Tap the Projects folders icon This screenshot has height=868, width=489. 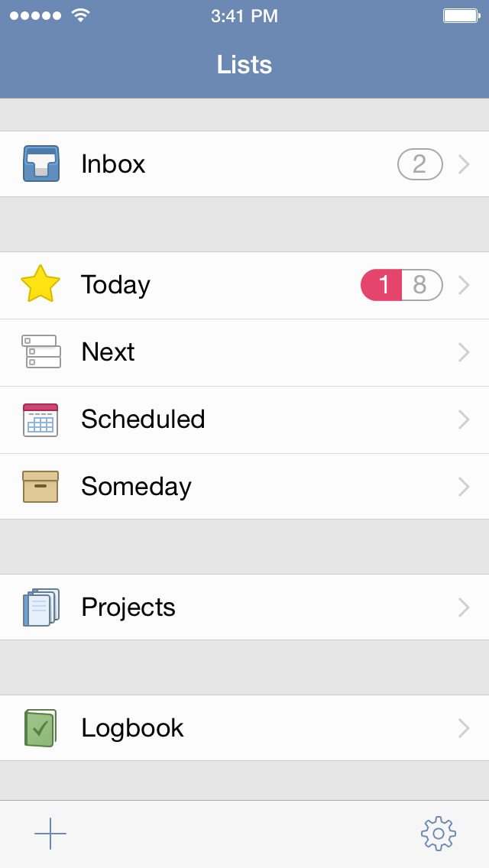(x=41, y=607)
